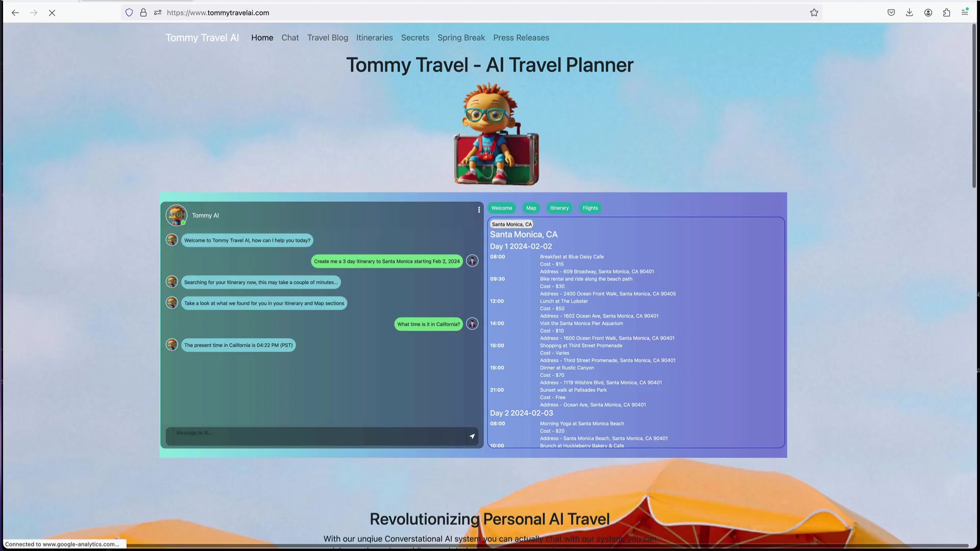Switch to the Flights tab

point(590,208)
